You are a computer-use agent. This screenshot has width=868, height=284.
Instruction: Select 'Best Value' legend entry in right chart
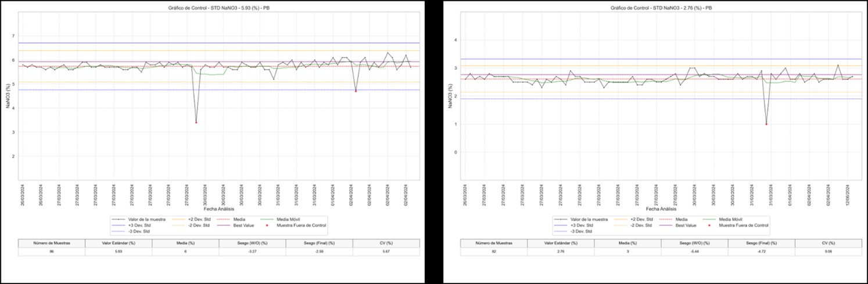pyautogui.click(x=678, y=225)
